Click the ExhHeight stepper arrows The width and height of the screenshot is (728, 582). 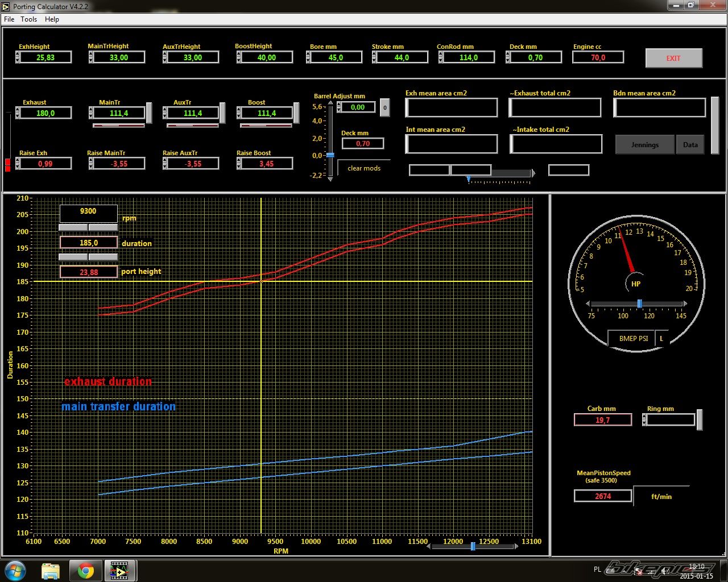pos(17,57)
